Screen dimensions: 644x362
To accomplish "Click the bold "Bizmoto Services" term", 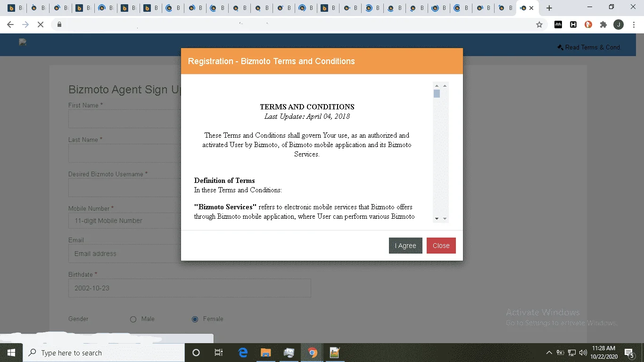I will (x=225, y=207).
